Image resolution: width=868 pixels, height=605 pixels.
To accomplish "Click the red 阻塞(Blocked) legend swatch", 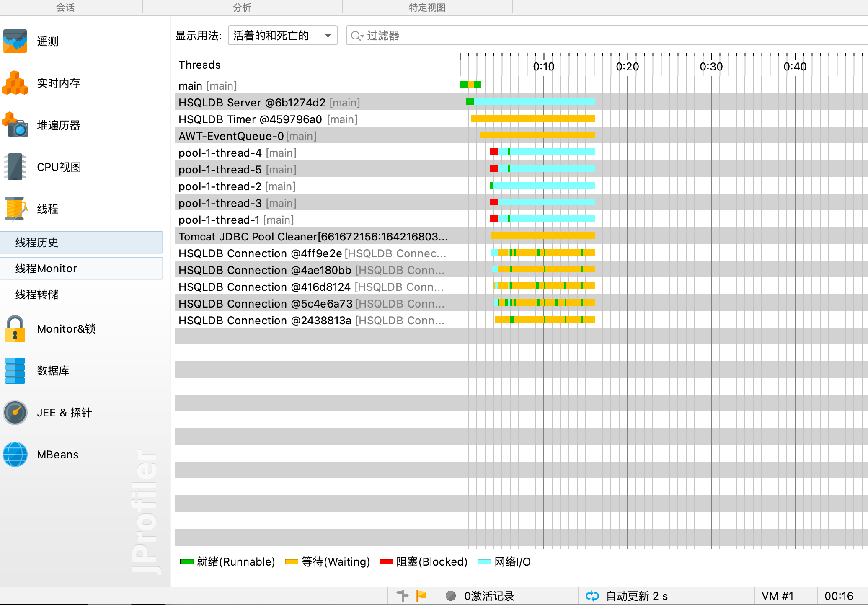I will click(386, 562).
